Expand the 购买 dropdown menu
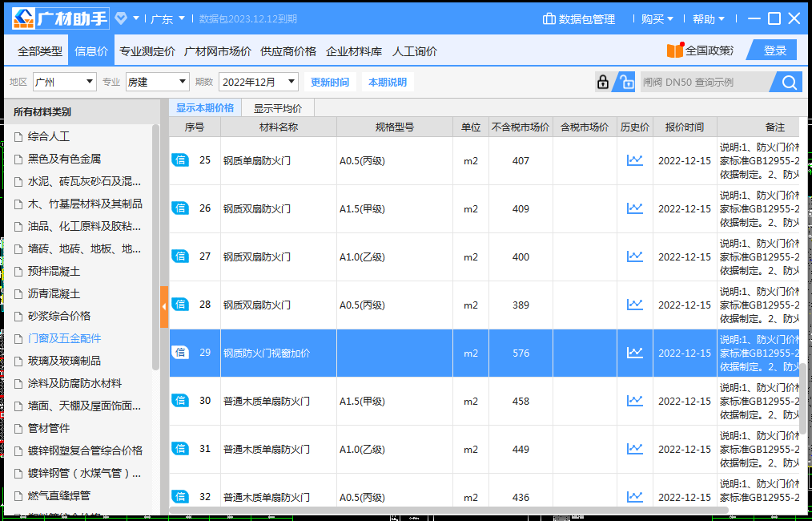 [x=657, y=19]
